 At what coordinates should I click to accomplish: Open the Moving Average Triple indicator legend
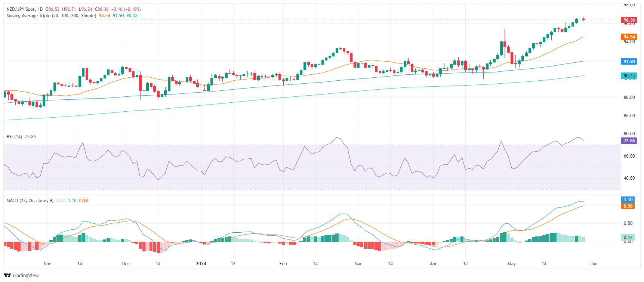pos(51,16)
